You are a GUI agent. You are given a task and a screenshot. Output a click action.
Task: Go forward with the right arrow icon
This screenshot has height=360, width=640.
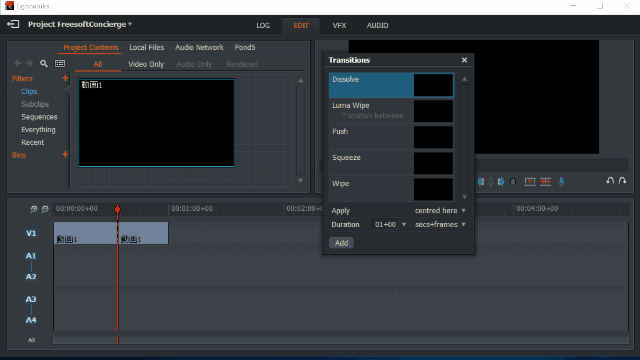click(x=29, y=63)
